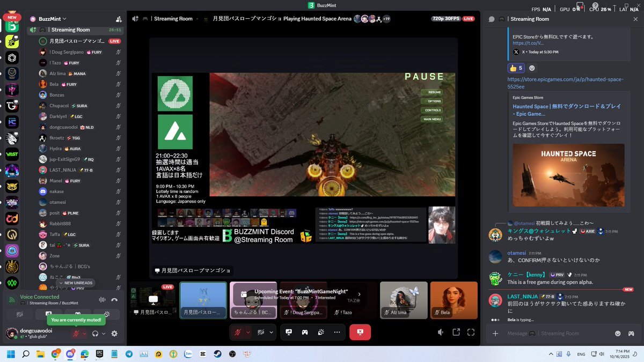644x362 pixels.
Task: Unmute microphone in the call control bar
Action: [x=237, y=332]
